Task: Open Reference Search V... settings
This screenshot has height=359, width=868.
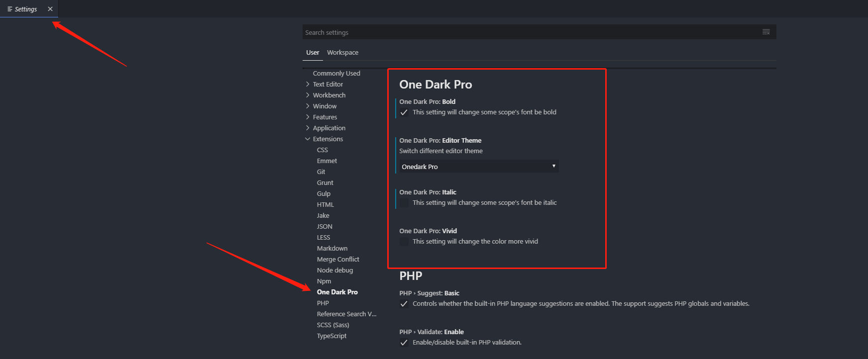Action: coord(346,314)
